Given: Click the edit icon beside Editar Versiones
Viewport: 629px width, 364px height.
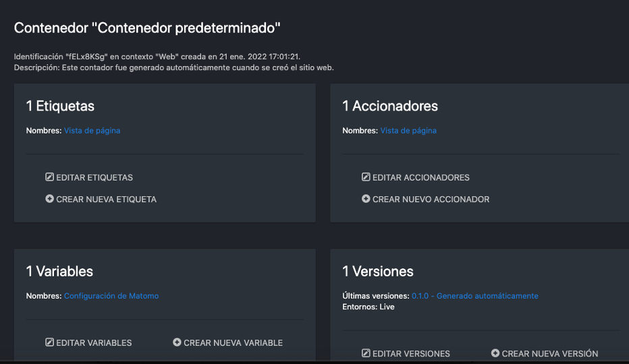Looking at the screenshot, I should click(366, 353).
